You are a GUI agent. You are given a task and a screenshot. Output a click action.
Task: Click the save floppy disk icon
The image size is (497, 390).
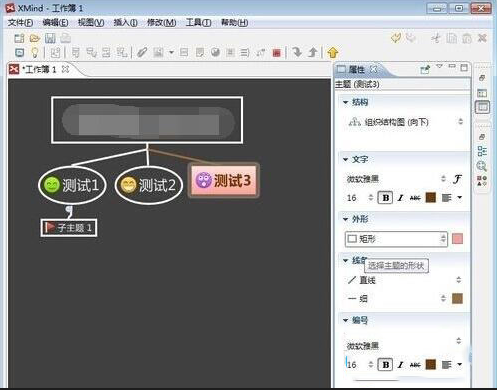coord(50,38)
